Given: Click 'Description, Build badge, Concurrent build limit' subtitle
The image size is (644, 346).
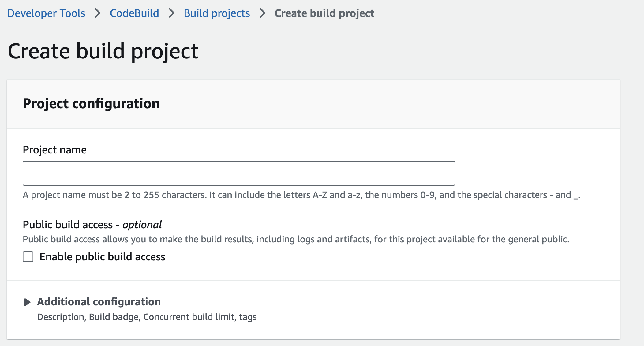Looking at the screenshot, I should [147, 317].
